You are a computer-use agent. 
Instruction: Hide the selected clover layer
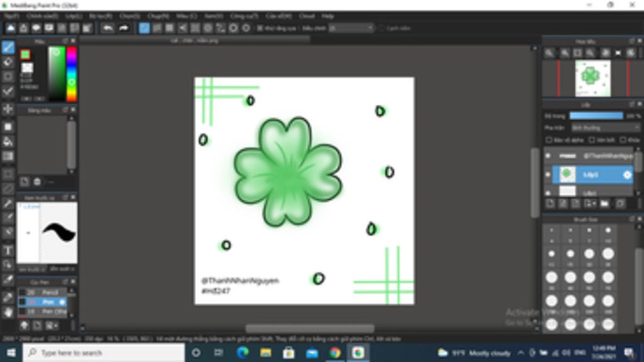point(548,175)
